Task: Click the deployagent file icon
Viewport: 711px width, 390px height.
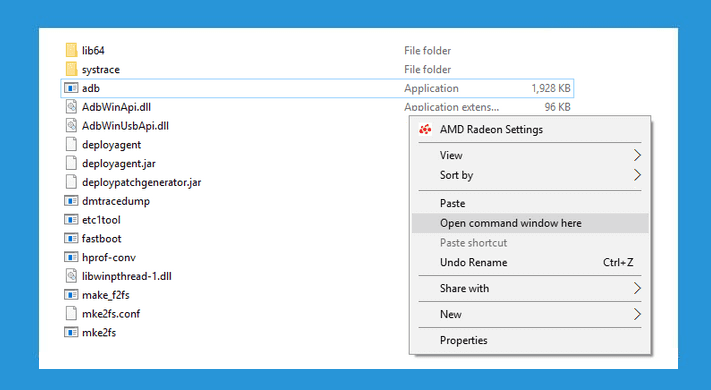Action: (x=71, y=145)
